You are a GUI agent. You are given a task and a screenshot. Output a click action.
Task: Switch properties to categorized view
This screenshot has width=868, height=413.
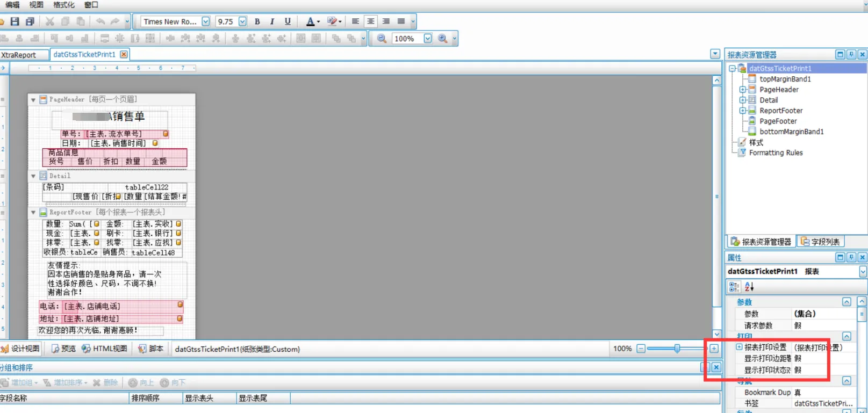[734, 287]
